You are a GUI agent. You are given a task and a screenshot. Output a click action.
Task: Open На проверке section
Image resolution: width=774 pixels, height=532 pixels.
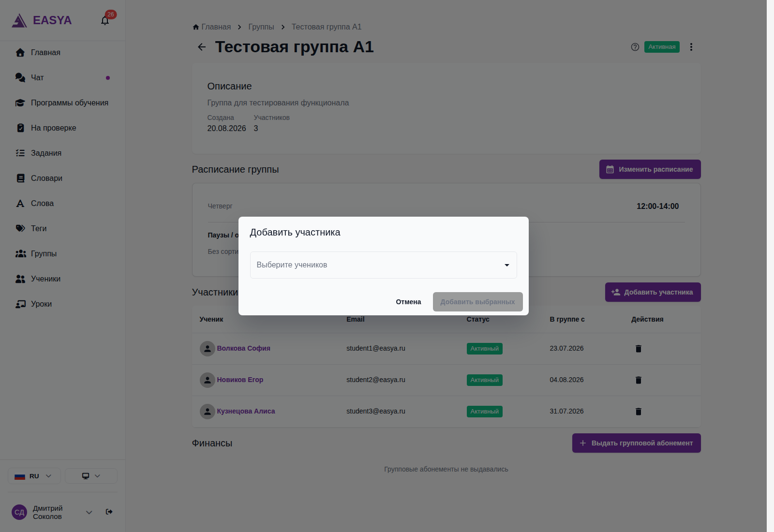(x=62, y=128)
